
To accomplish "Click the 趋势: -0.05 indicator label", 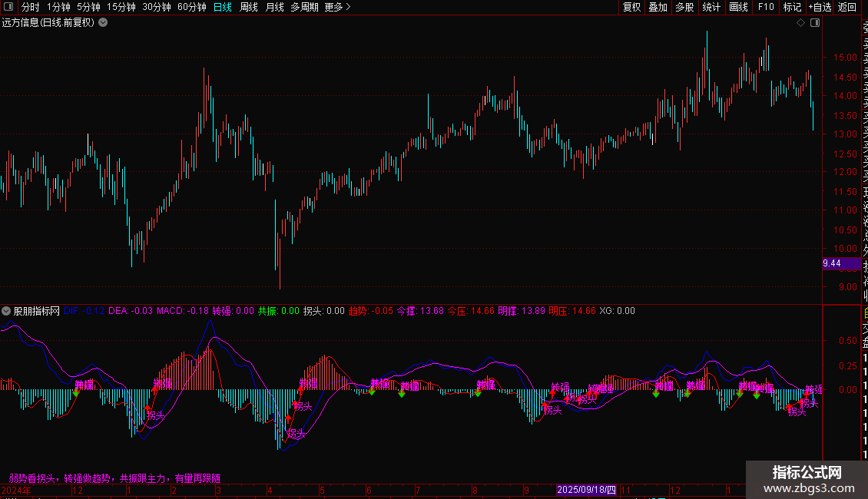I will click(x=371, y=311).
